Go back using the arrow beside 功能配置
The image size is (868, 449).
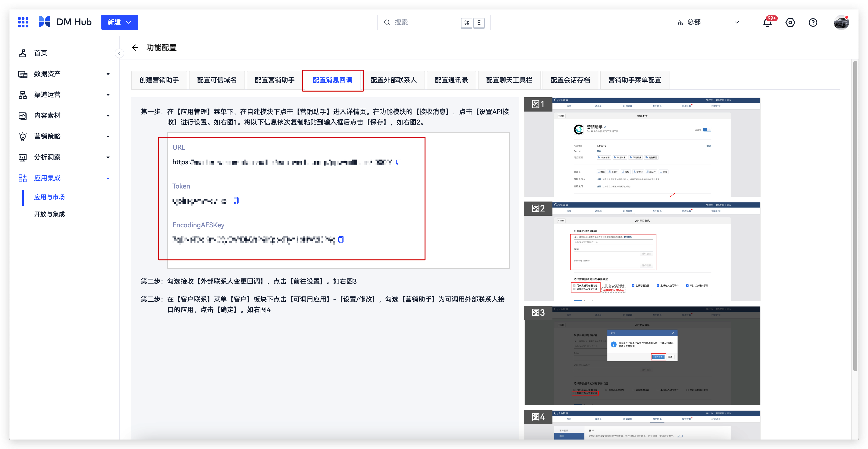[x=135, y=48]
